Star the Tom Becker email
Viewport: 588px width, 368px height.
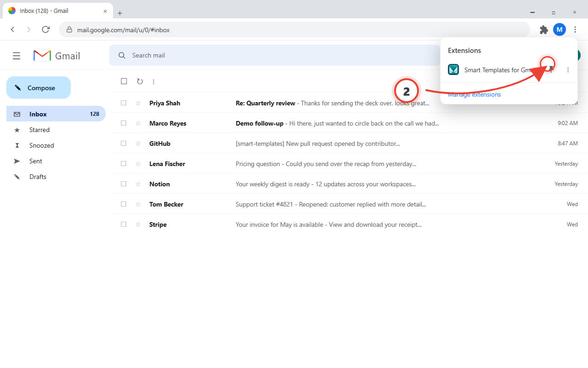(x=138, y=204)
